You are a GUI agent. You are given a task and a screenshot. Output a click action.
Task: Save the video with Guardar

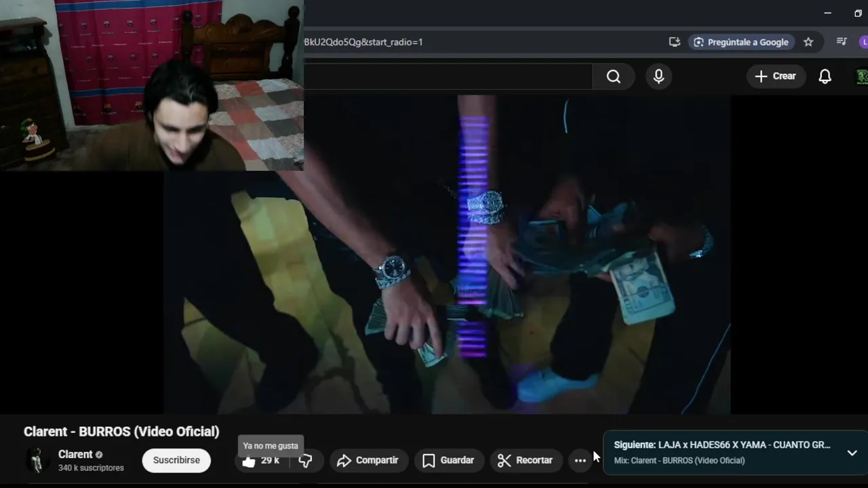(448, 460)
